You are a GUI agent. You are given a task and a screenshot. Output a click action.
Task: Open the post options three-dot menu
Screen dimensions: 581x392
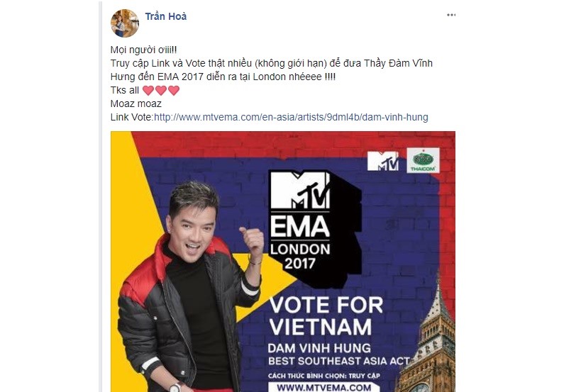tap(451, 15)
